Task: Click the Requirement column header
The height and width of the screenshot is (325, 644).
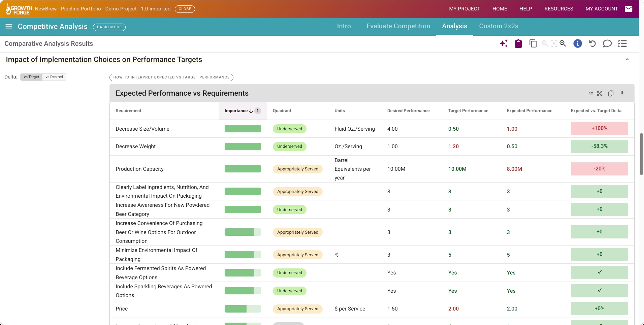Action: pos(128,111)
